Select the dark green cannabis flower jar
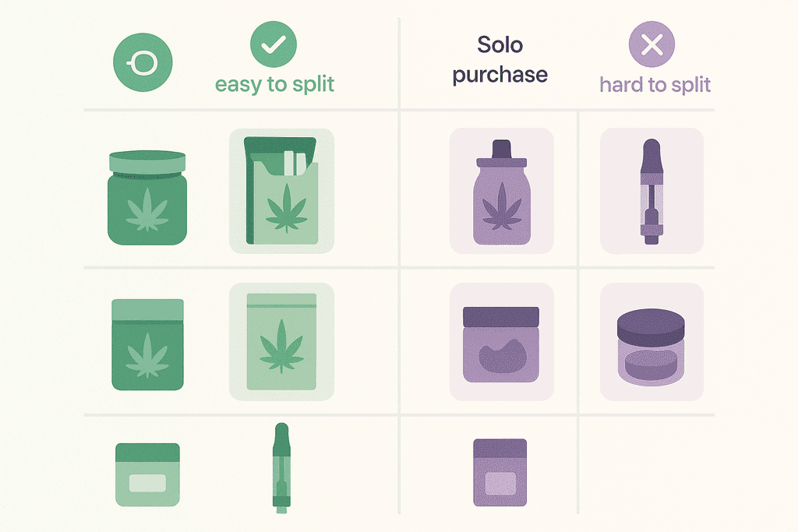The height and width of the screenshot is (532, 798). click(x=147, y=199)
